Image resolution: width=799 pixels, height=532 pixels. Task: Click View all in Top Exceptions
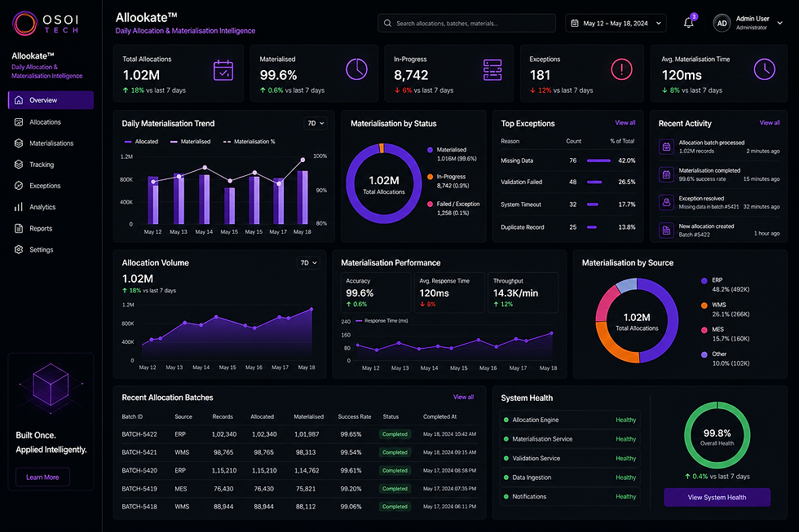pos(625,123)
